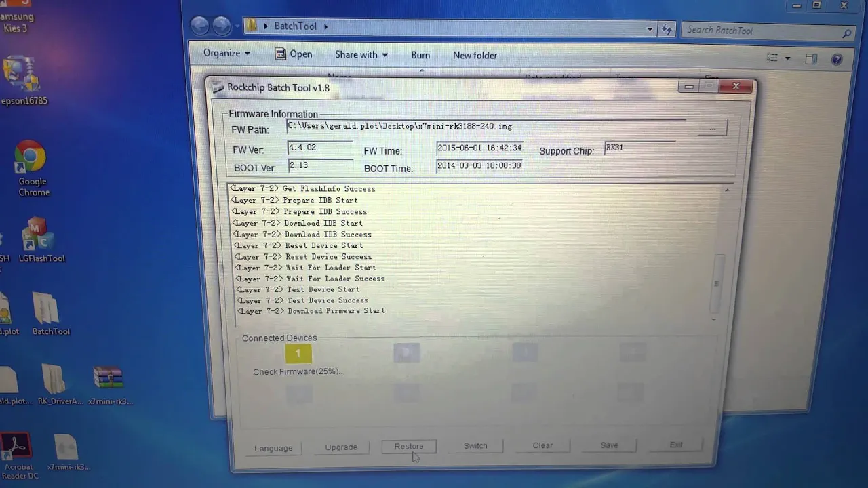Click the search magnifier in Explorer
Viewport: 868px width, 488px height.
(846, 33)
